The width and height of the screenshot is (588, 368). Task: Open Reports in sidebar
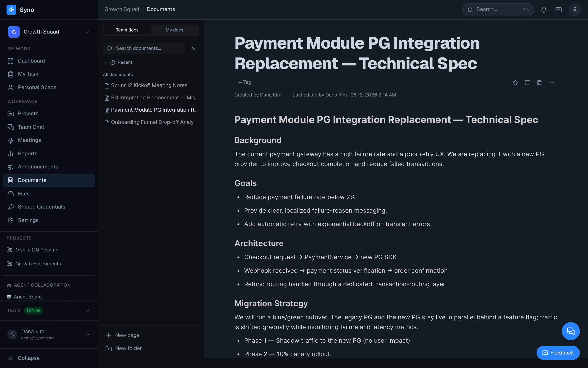coord(49,154)
